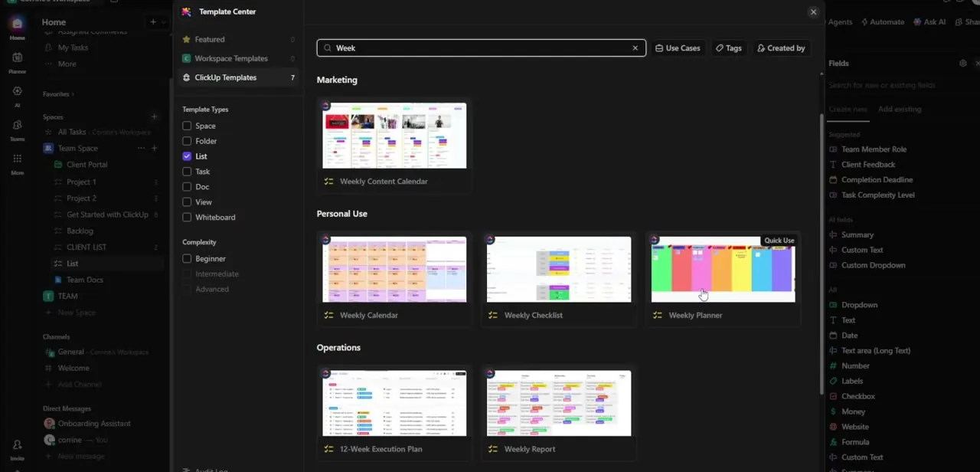Open Client Portal list
The width and height of the screenshot is (980, 472).
[87, 165]
